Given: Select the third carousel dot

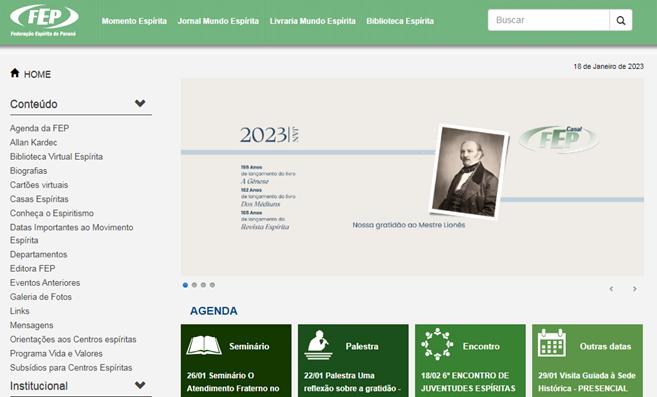Looking at the screenshot, I should 203,285.
